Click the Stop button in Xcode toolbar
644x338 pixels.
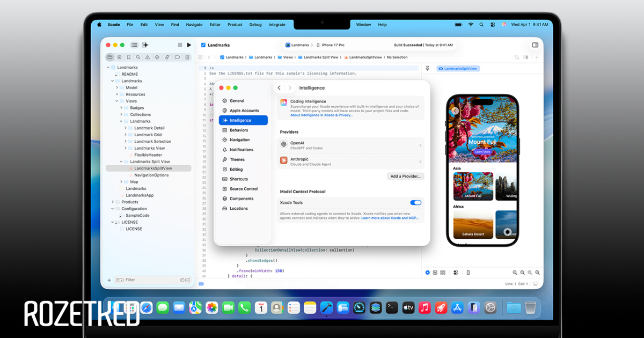tap(180, 45)
